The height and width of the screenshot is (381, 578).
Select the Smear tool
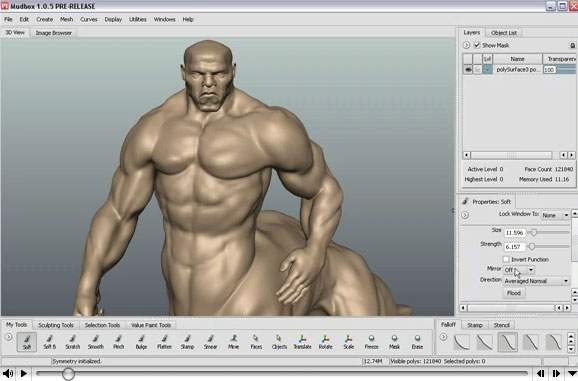tap(210, 342)
